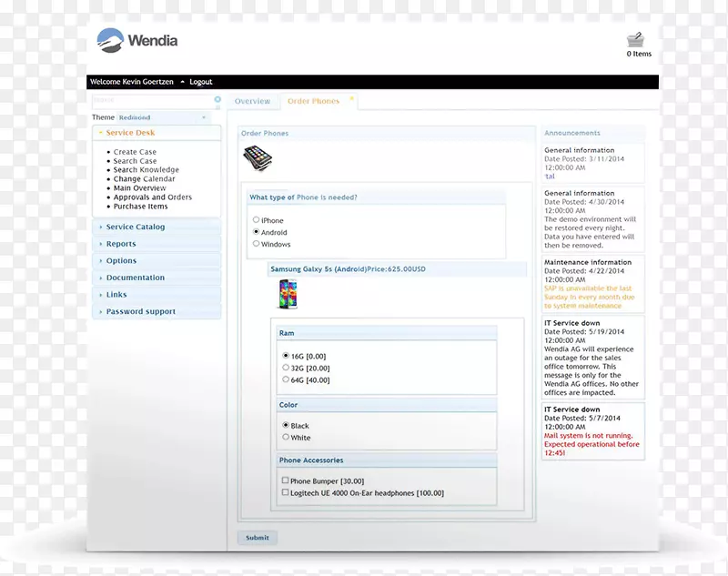
Task: Select White color option
Action: (x=286, y=438)
